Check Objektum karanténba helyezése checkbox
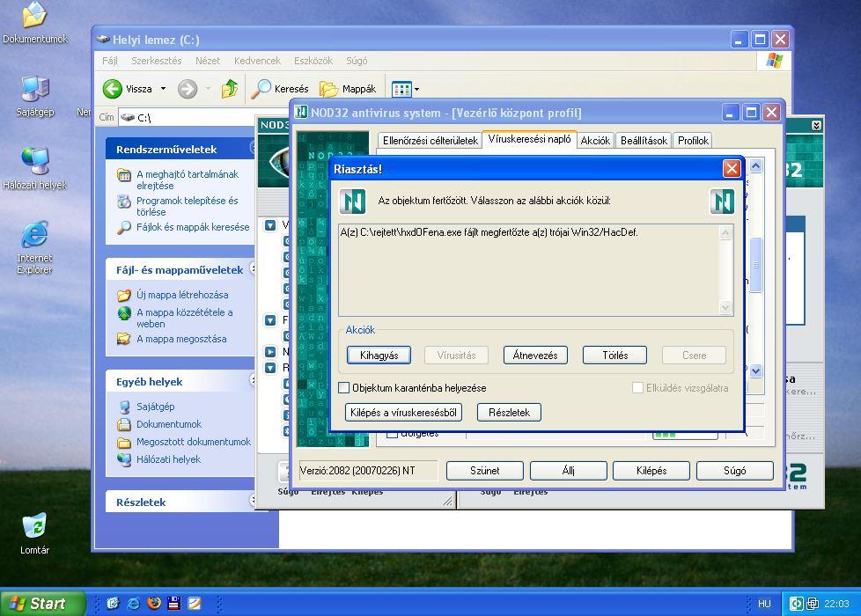The width and height of the screenshot is (861, 616). (x=344, y=387)
